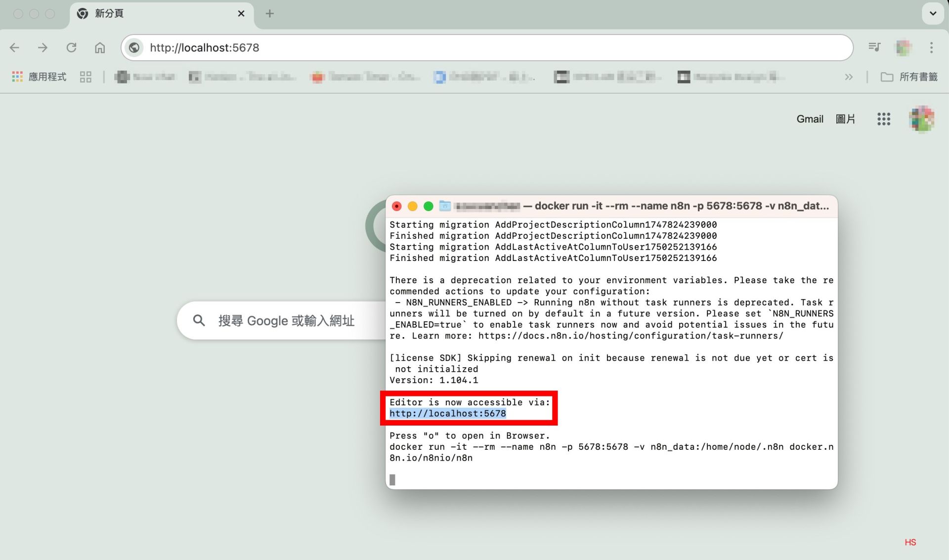The width and height of the screenshot is (949, 560).
Task: Go back using the browser back arrow
Action: tap(14, 47)
